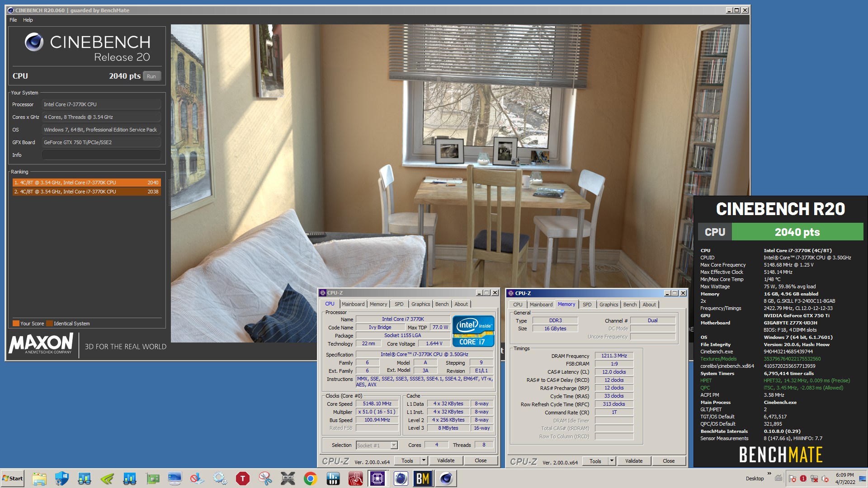Expand Tools dropdown arrow in left CPU-Z

[424, 461]
